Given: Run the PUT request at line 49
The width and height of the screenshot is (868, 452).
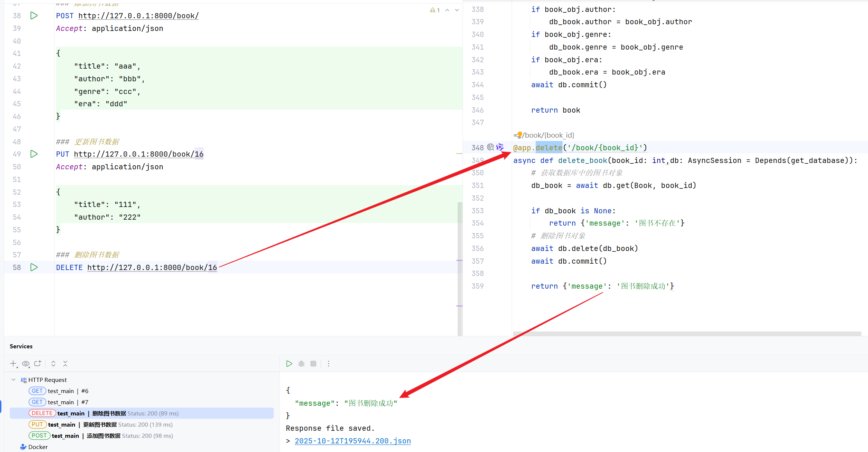Looking at the screenshot, I should coord(34,154).
